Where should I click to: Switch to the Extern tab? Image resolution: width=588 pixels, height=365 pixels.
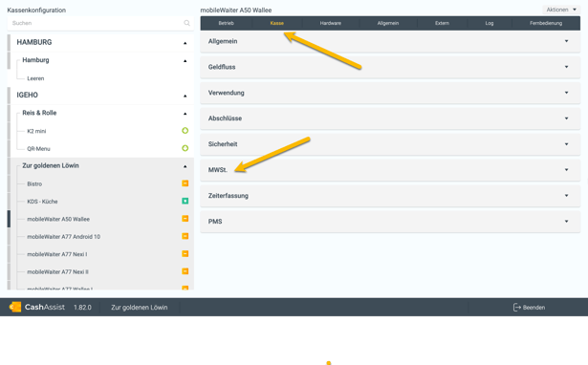(x=442, y=23)
